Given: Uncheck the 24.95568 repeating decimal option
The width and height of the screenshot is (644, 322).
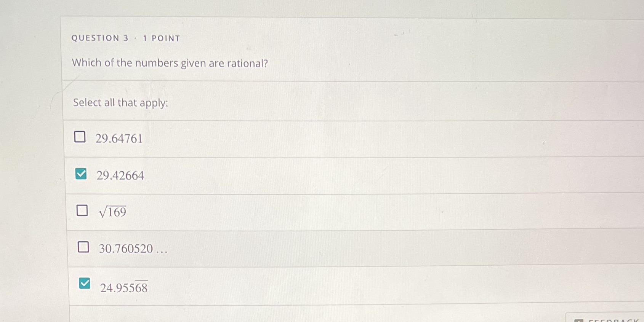Looking at the screenshot, I should point(85,284).
